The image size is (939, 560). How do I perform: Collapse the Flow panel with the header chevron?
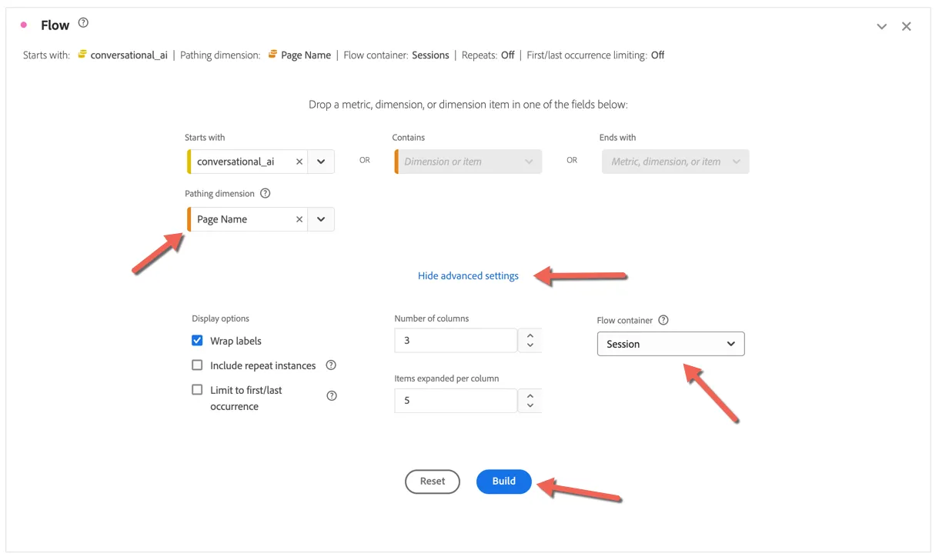[x=882, y=27]
